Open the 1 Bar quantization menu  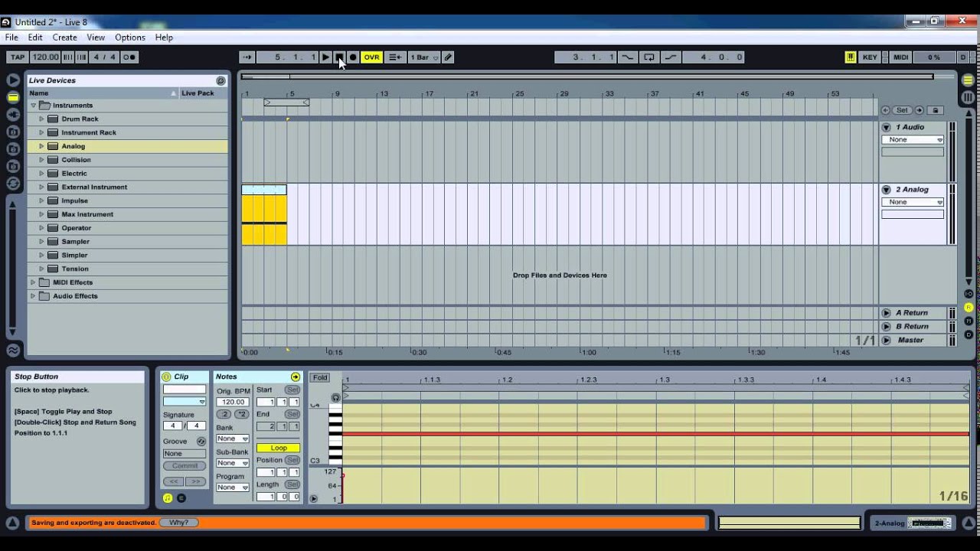pyautogui.click(x=424, y=57)
